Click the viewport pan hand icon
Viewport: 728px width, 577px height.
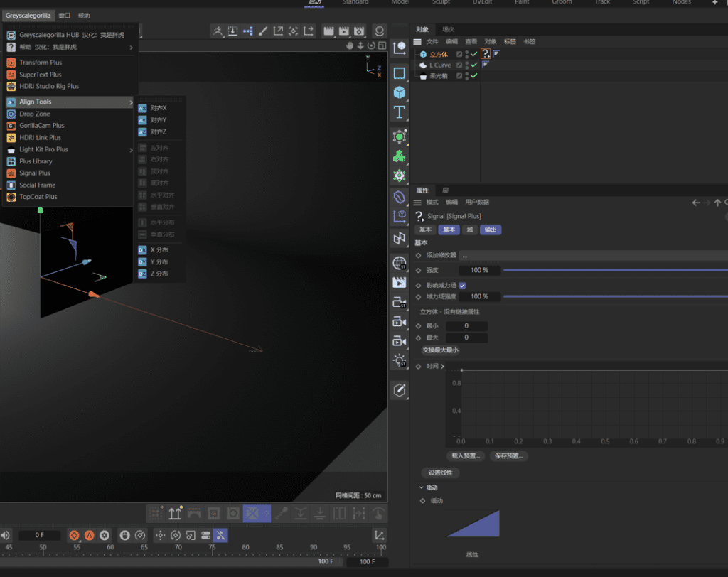tap(350, 45)
